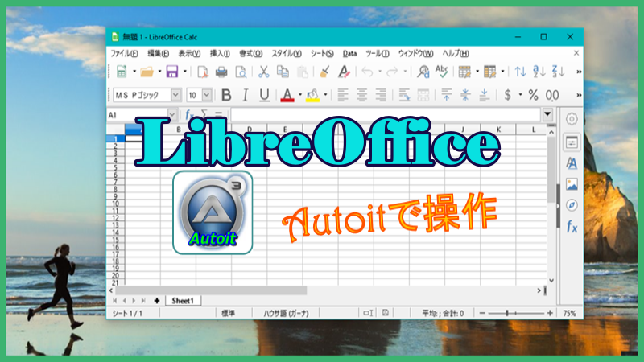The image size is (644, 362).
Task: Open the Data menu
Action: pyautogui.click(x=349, y=53)
